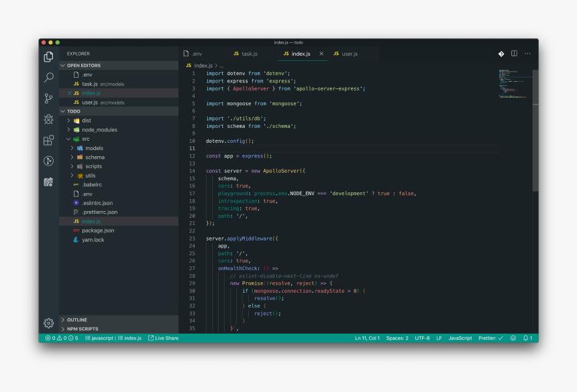The height and width of the screenshot is (392, 577).
Task: Expand the NPM Scripts section
Action: point(119,329)
